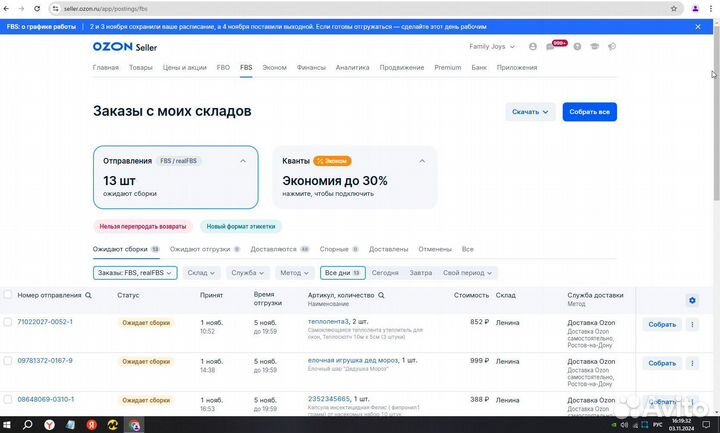Select checkbox for order 09781372-0167-9
The height and width of the screenshot is (433, 720).
[x=7, y=360]
